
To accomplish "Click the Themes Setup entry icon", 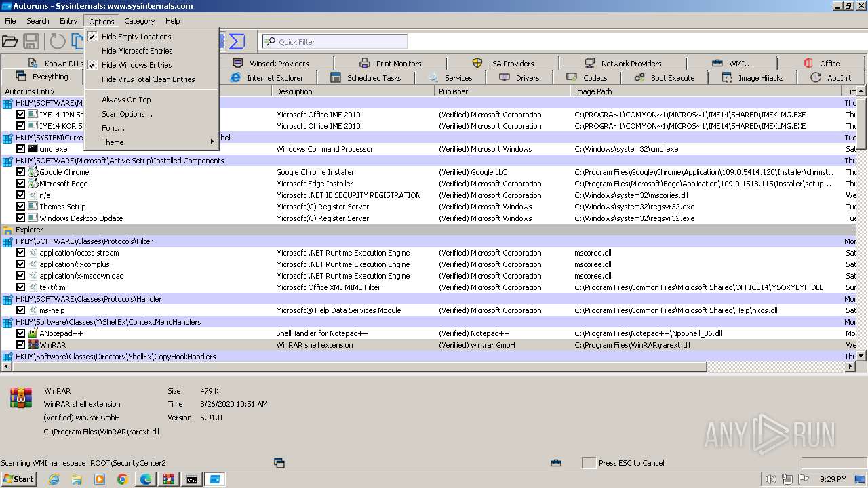I will click(33, 207).
